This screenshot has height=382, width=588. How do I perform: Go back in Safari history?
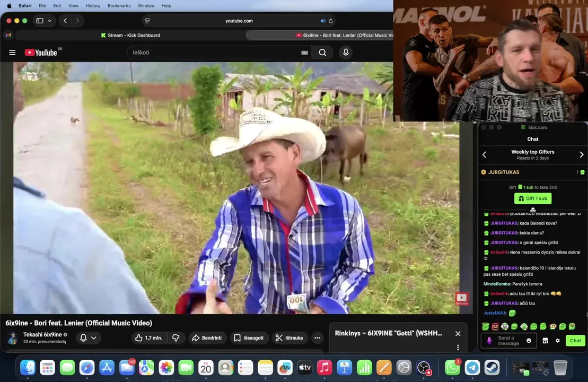(x=65, y=21)
